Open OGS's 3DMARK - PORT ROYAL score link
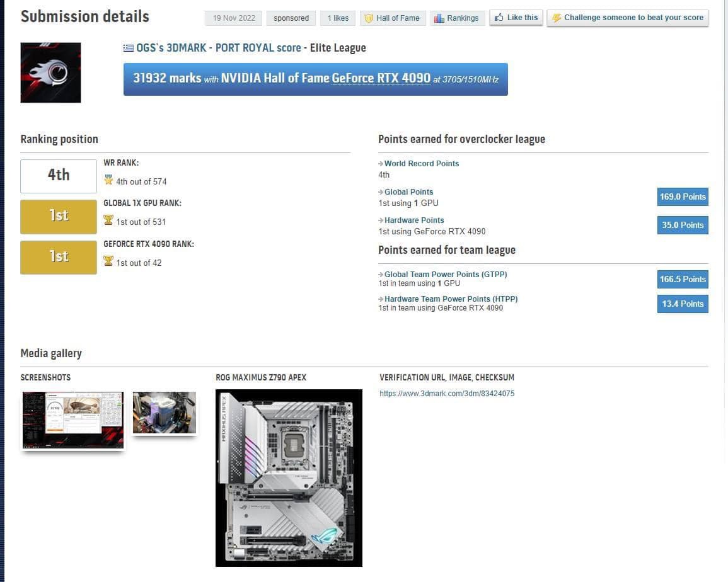The image size is (728, 582). [x=219, y=48]
